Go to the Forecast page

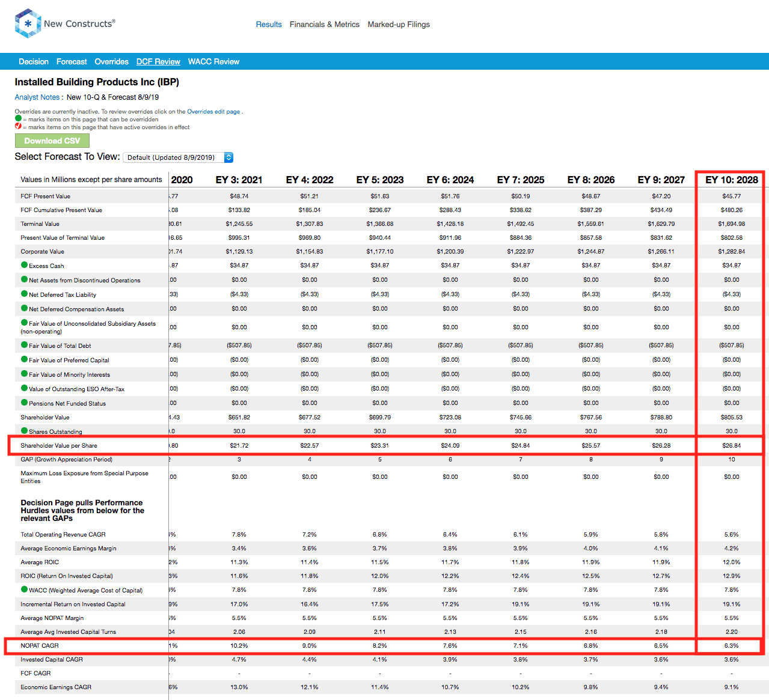tap(72, 62)
